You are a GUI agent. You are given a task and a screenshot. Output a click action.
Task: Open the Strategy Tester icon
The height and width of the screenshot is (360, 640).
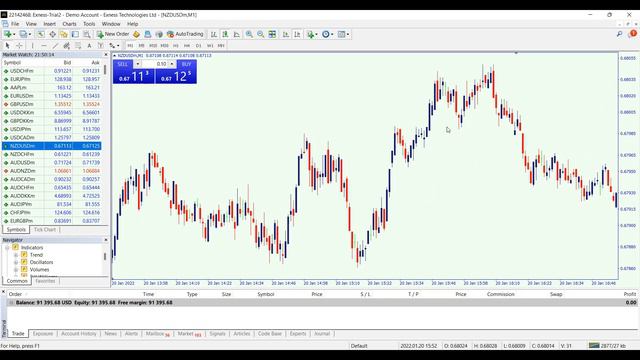pos(87,34)
